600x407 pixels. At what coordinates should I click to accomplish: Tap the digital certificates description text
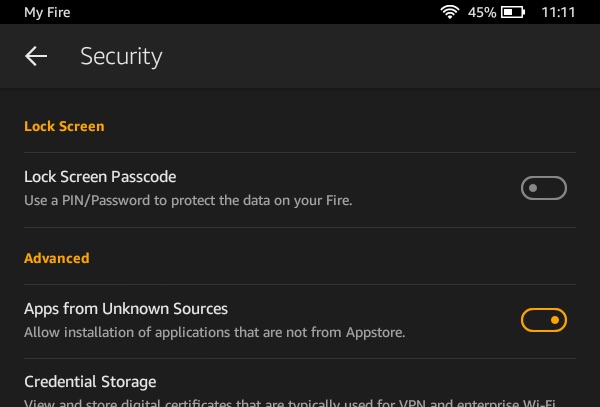pos(290,403)
